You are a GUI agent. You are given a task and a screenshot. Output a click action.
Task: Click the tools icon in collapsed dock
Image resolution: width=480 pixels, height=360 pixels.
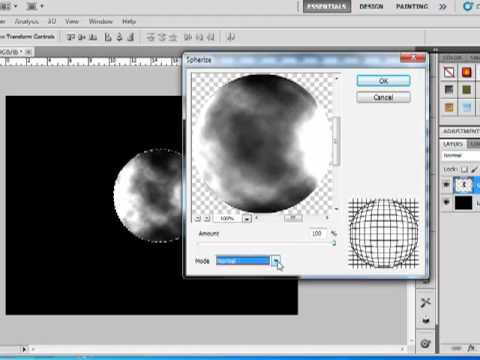(x=426, y=302)
